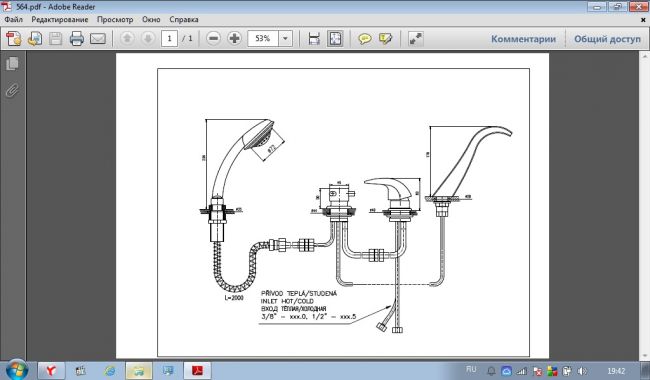Click the Send file by email icon

click(x=98, y=39)
